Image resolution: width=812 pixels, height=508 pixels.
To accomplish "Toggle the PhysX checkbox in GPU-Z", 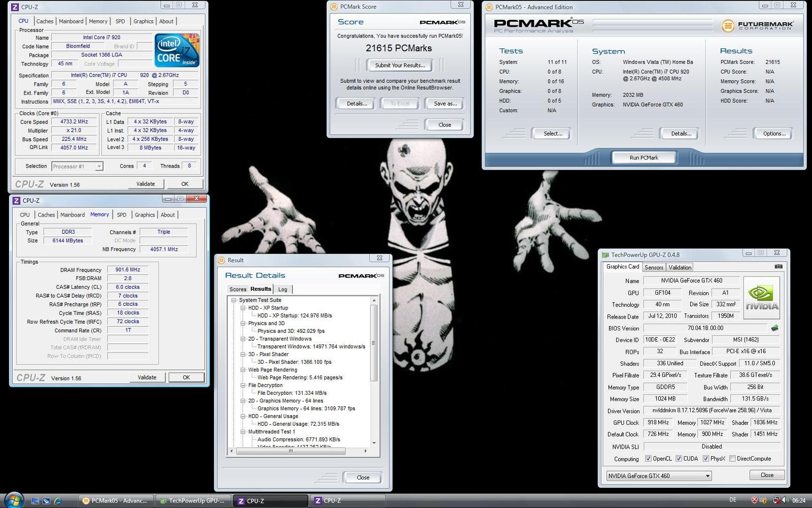I will (x=705, y=459).
